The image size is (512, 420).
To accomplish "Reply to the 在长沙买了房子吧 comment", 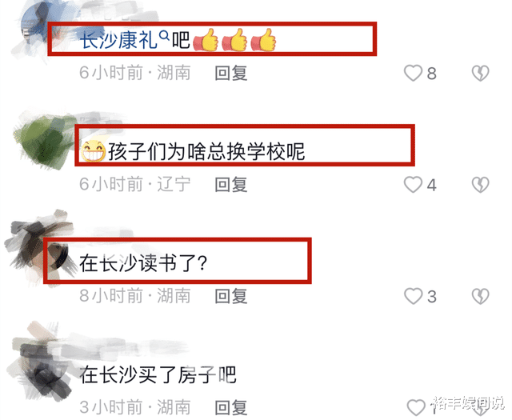I will [x=231, y=407].
